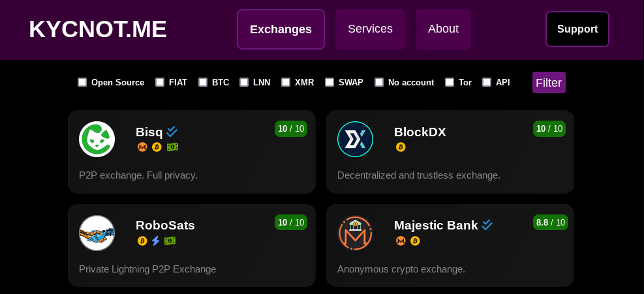This screenshot has height=294, width=644.
Task: Tick the XMR filter checkbox
Action: coord(286,82)
